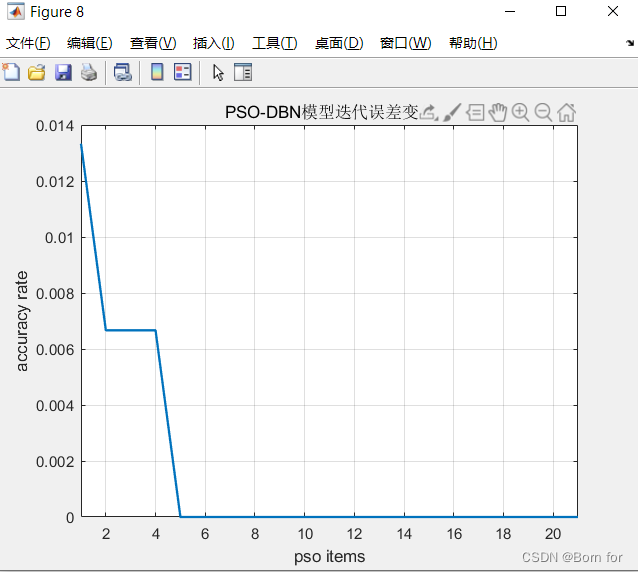Toggle the Edit Plot arrow tool
638x572 pixels.
coord(218,73)
